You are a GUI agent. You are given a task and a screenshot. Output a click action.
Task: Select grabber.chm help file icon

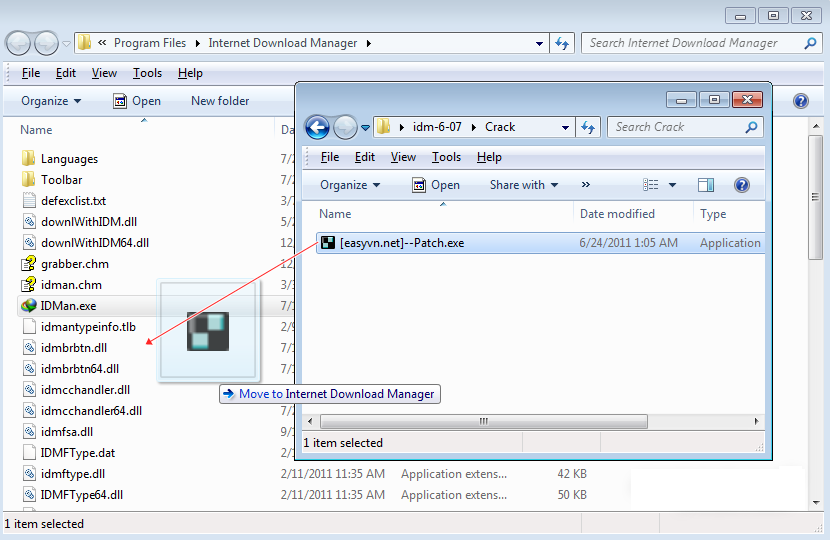pos(29,264)
